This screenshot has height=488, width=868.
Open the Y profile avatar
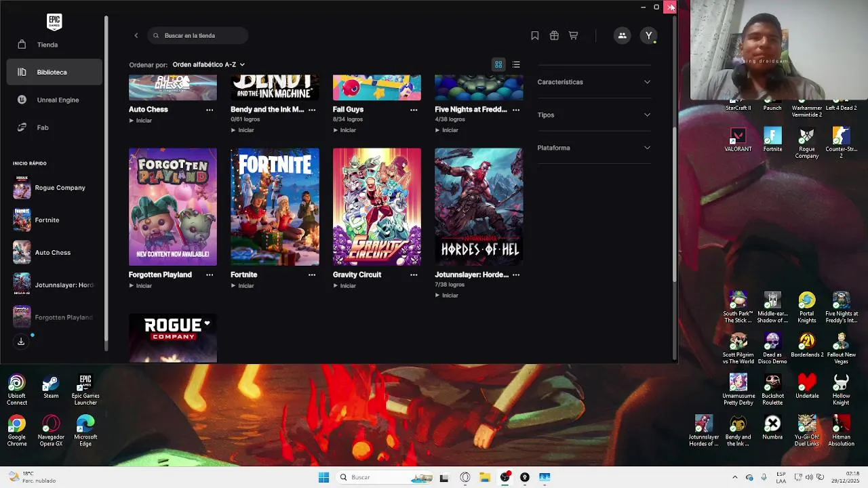click(649, 35)
